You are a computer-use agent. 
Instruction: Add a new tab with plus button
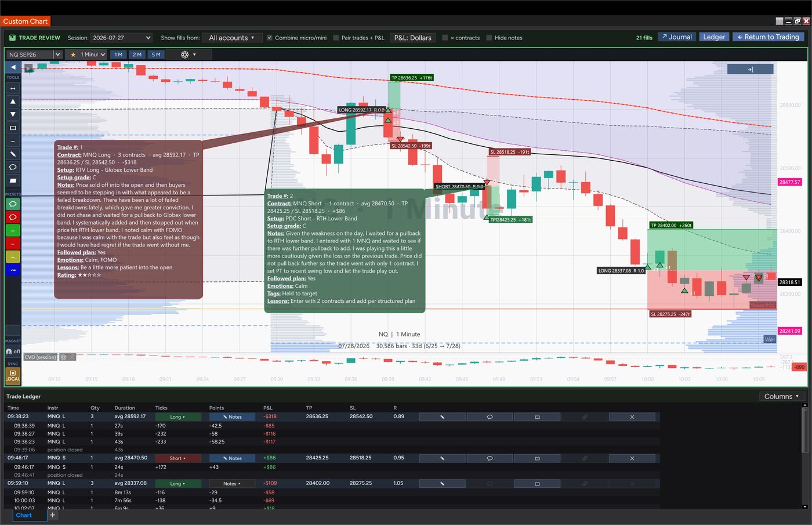52,515
